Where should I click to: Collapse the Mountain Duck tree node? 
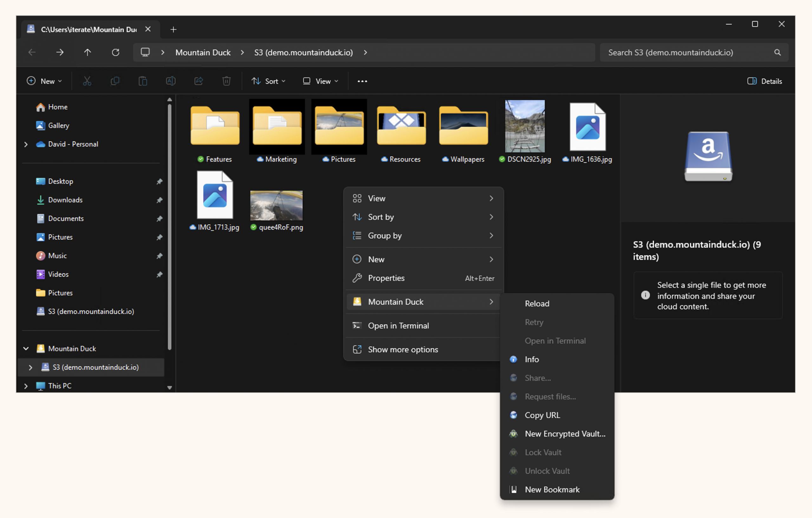click(x=26, y=348)
